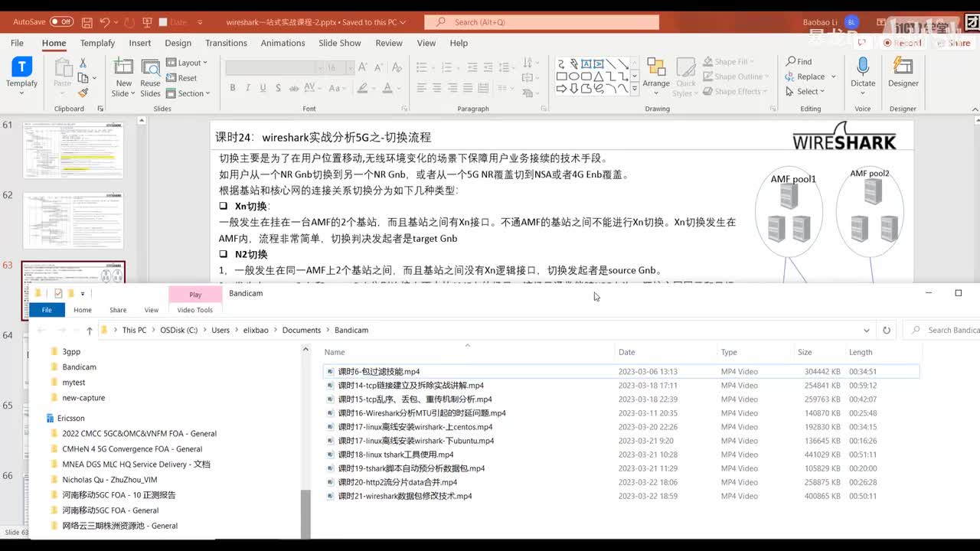
Task: Click the Italic formatting button
Action: point(247,88)
